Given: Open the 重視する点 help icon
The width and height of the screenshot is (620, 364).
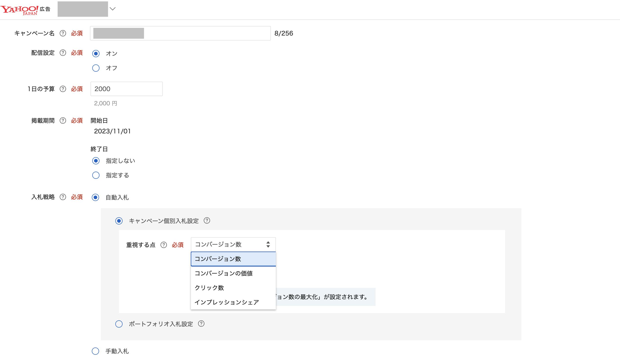Looking at the screenshot, I should [164, 245].
